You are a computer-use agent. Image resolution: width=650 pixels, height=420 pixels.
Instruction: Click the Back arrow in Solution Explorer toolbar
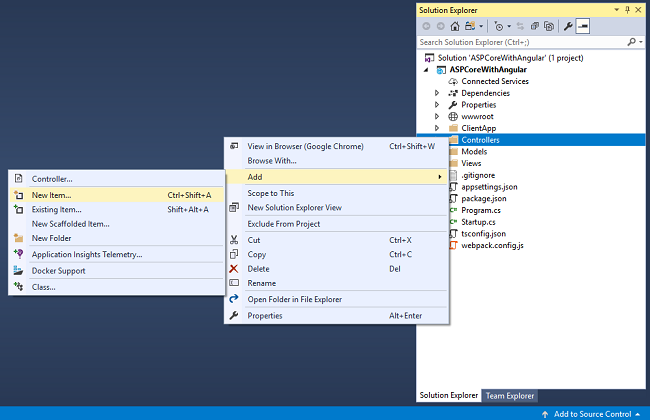(426, 27)
